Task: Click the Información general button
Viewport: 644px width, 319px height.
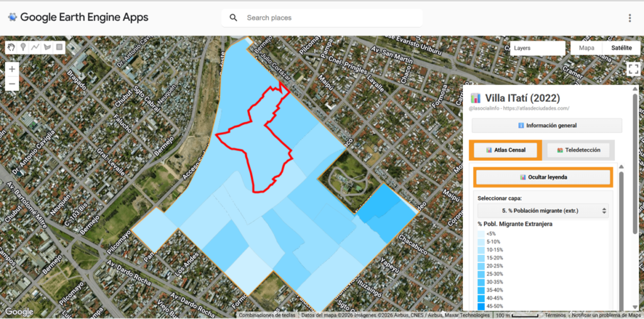Action: point(547,125)
